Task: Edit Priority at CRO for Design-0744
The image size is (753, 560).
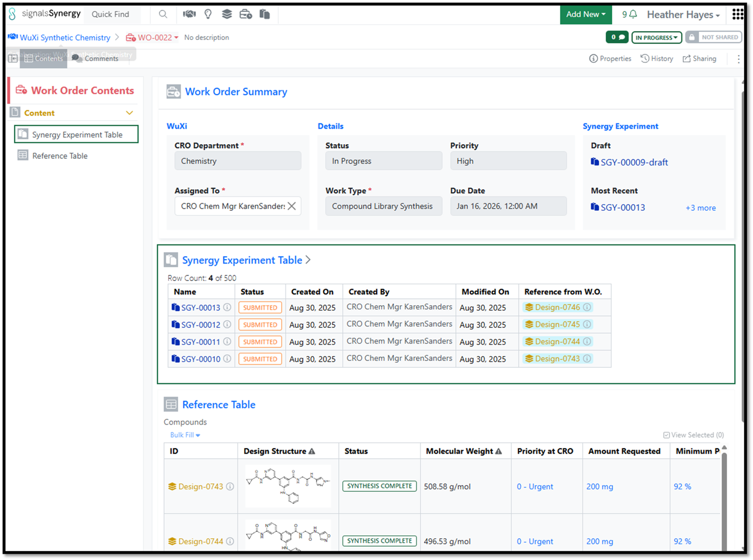Action: 535,541
